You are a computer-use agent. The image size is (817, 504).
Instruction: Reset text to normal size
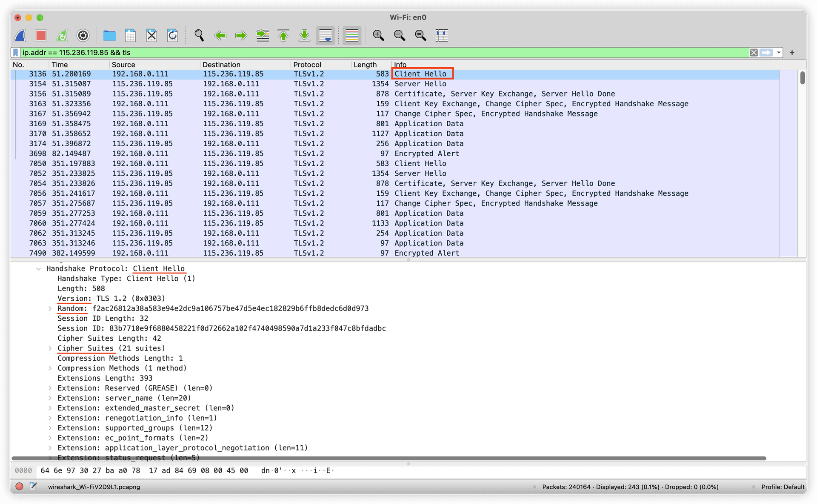pos(420,35)
